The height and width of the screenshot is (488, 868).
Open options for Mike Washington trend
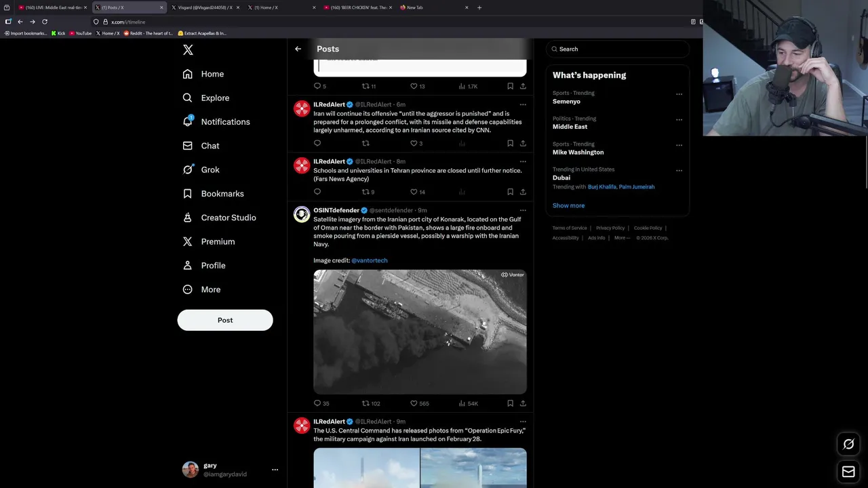[x=679, y=145]
